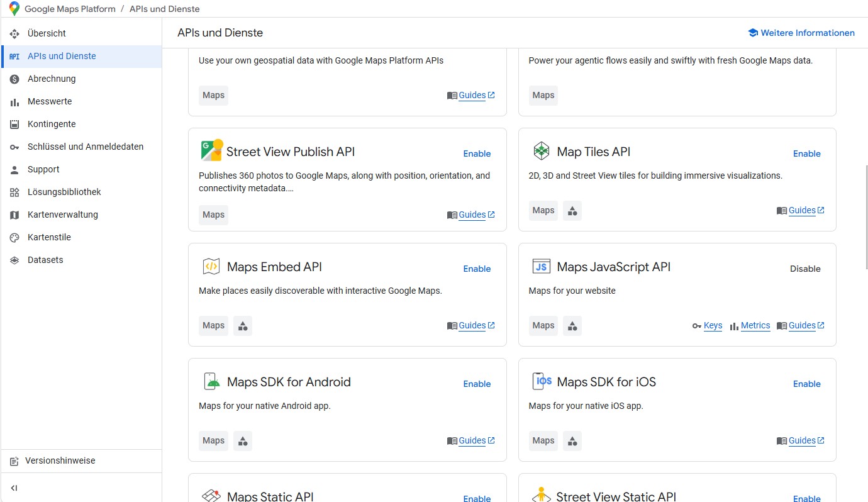Open Metrics link for Maps JavaScript API
This screenshot has height=502, width=868.
click(755, 325)
